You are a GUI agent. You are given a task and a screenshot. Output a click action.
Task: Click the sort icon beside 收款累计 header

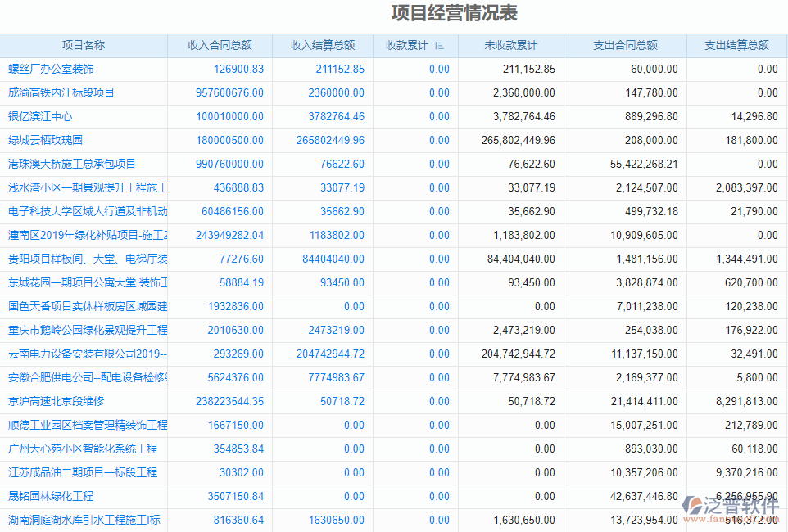pyautogui.click(x=440, y=45)
